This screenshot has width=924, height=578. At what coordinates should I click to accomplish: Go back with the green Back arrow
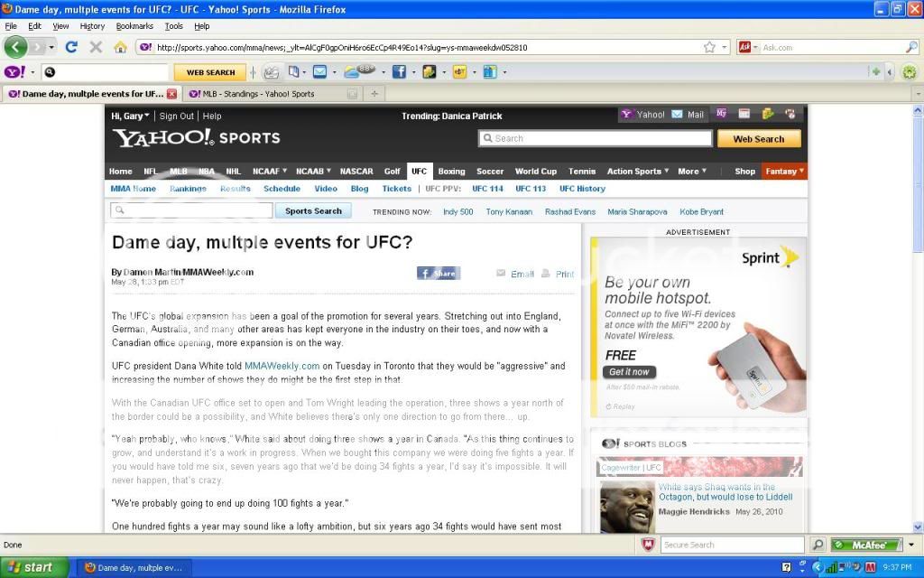pyautogui.click(x=16, y=47)
